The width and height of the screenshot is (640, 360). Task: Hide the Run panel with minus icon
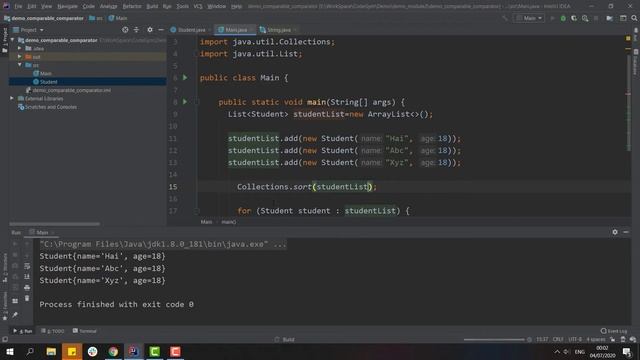tap(626, 232)
